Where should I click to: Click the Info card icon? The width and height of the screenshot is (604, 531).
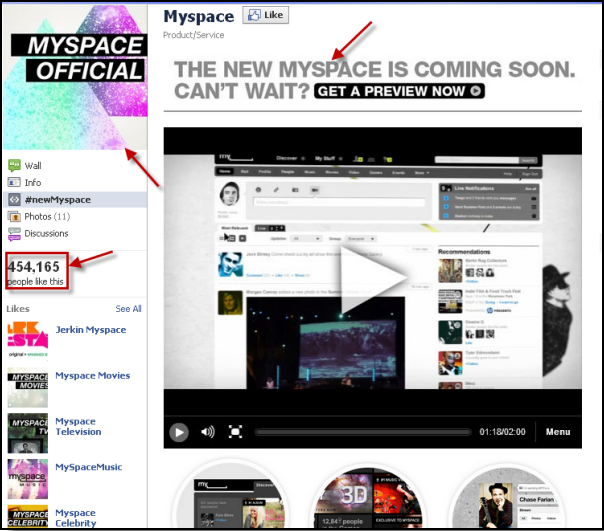coord(14,182)
